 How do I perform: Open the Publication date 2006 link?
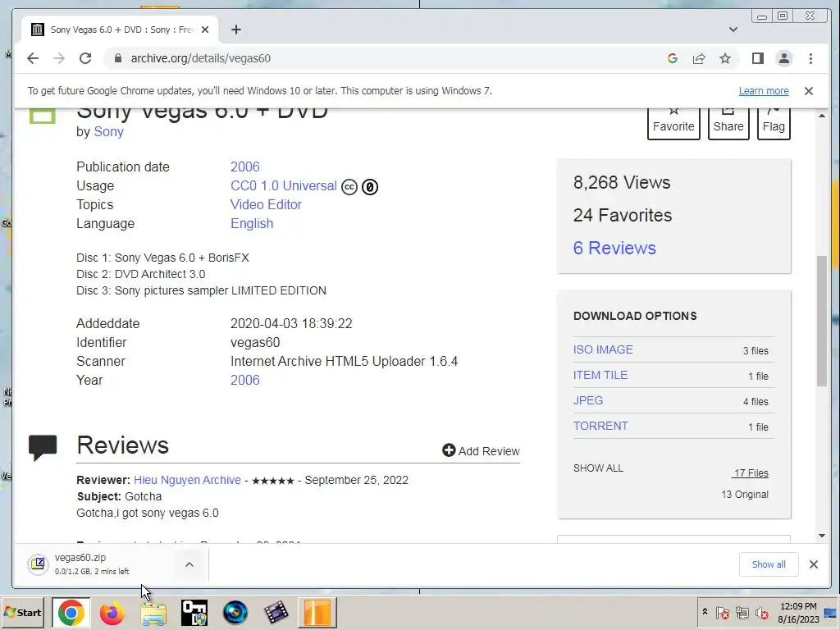pos(244,167)
